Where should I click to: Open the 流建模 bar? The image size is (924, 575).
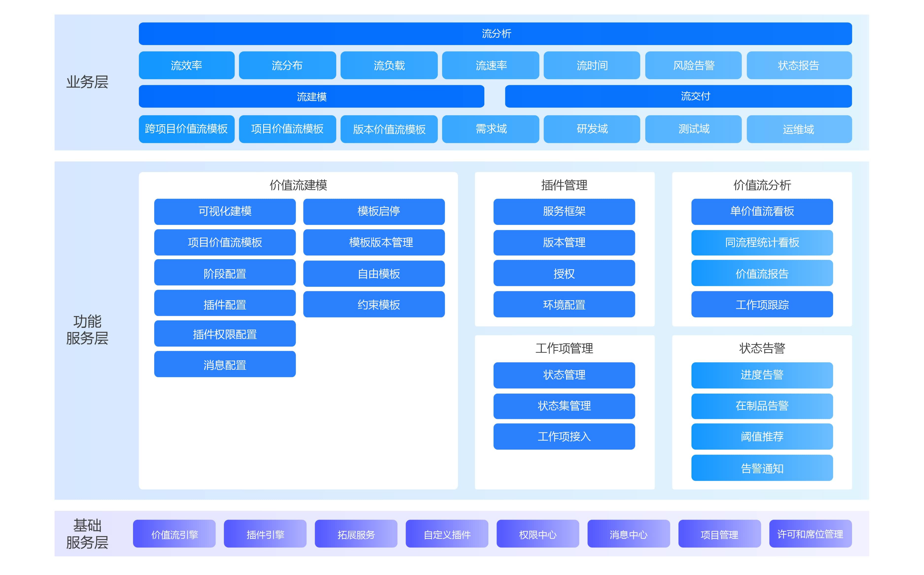coord(311,96)
